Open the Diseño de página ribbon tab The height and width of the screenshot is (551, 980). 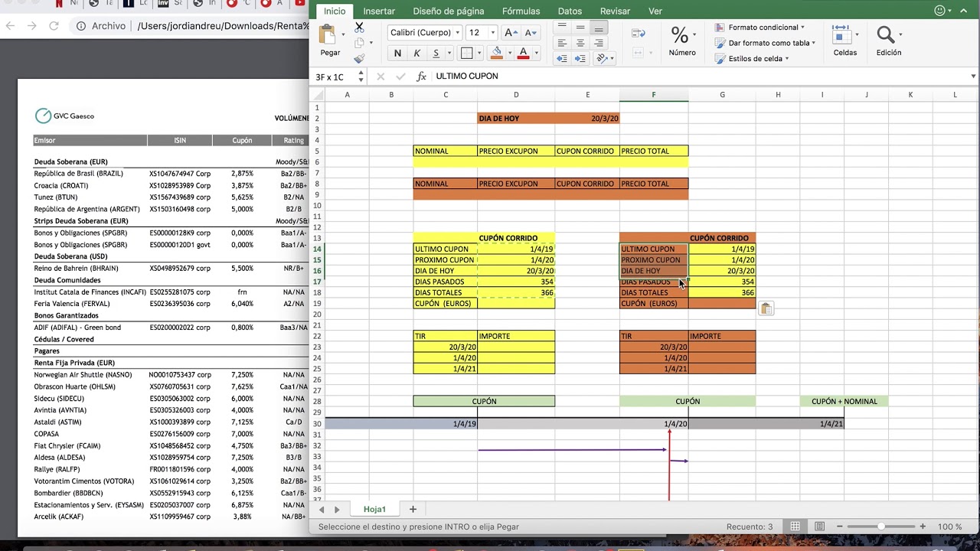coord(449,11)
